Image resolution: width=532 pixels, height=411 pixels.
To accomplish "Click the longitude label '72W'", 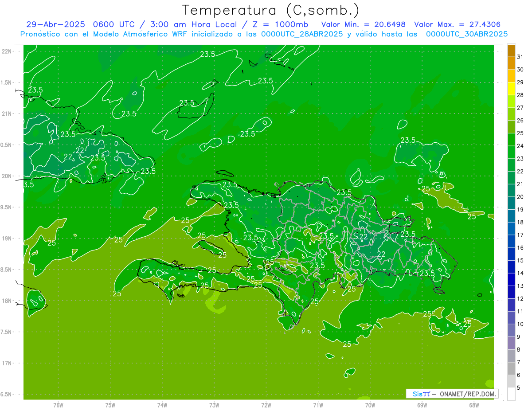I will [266, 405].
